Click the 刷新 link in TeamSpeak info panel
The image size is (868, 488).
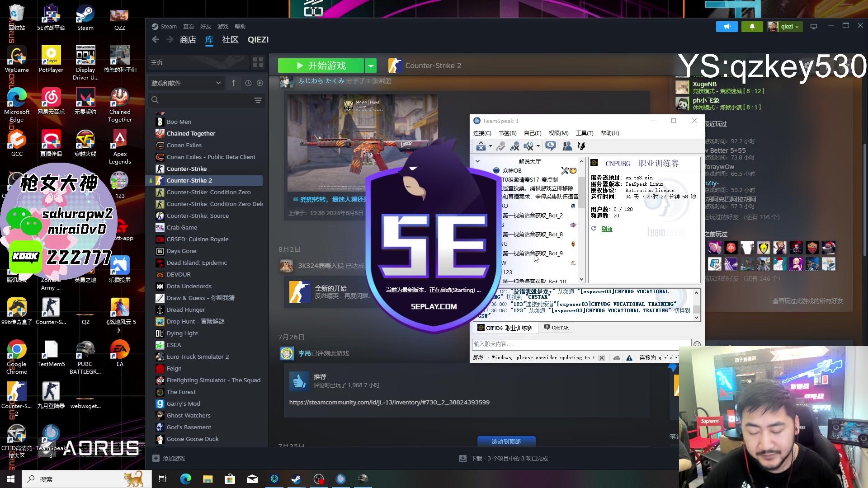click(607, 229)
